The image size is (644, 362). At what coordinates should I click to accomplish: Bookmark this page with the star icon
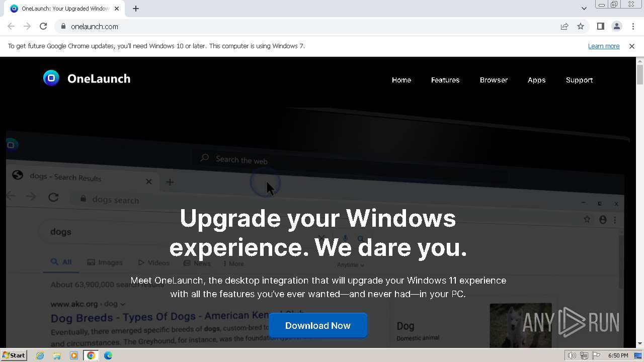(581, 26)
